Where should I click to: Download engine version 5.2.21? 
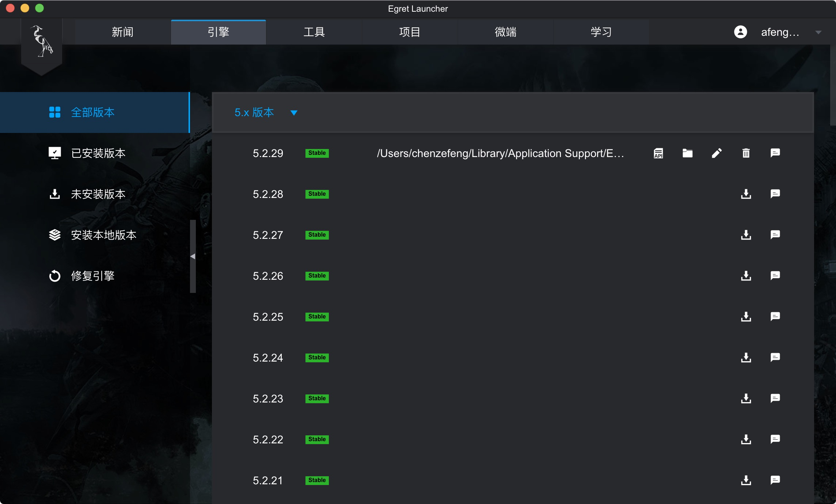pos(746,480)
